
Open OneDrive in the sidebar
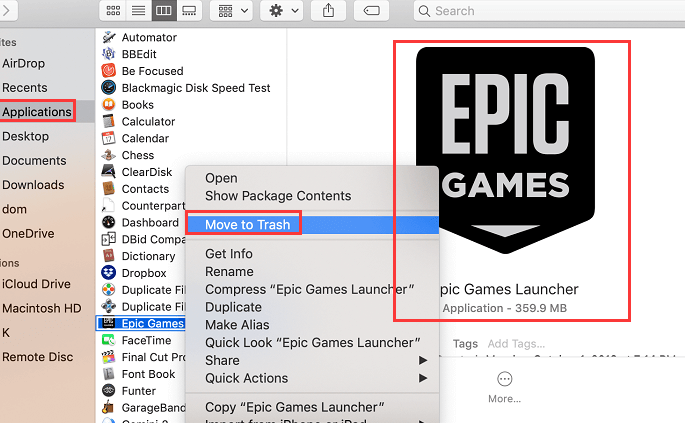pos(28,234)
